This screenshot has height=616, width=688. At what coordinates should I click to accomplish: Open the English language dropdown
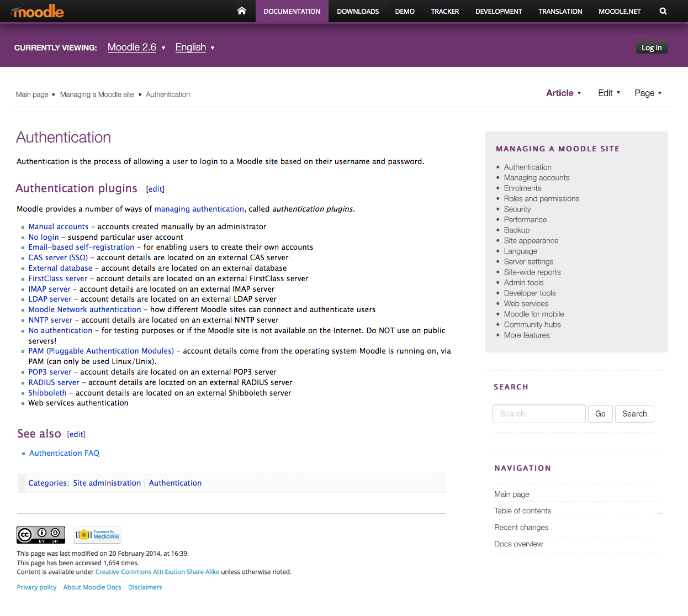[195, 48]
